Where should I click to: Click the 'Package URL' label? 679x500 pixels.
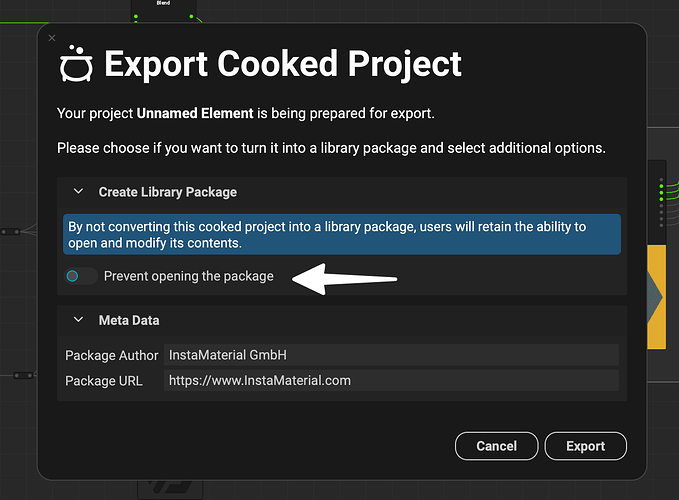tap(104, 381)
